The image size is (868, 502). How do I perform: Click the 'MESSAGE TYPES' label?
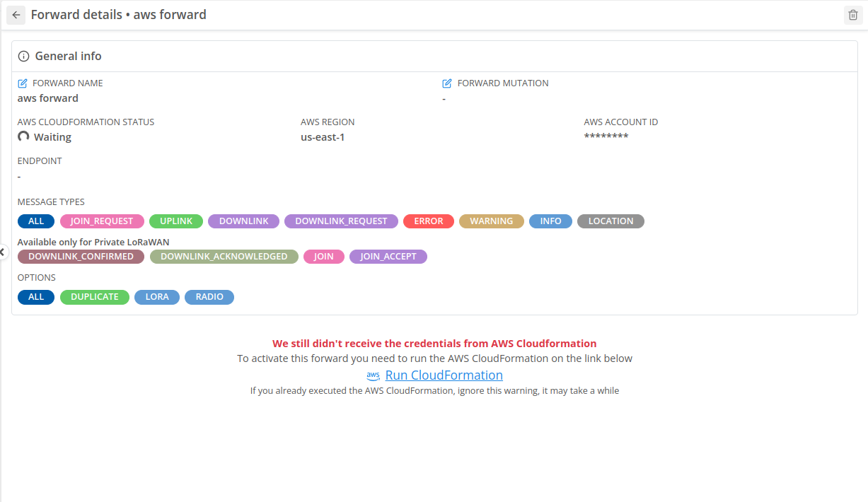[51, 202]
